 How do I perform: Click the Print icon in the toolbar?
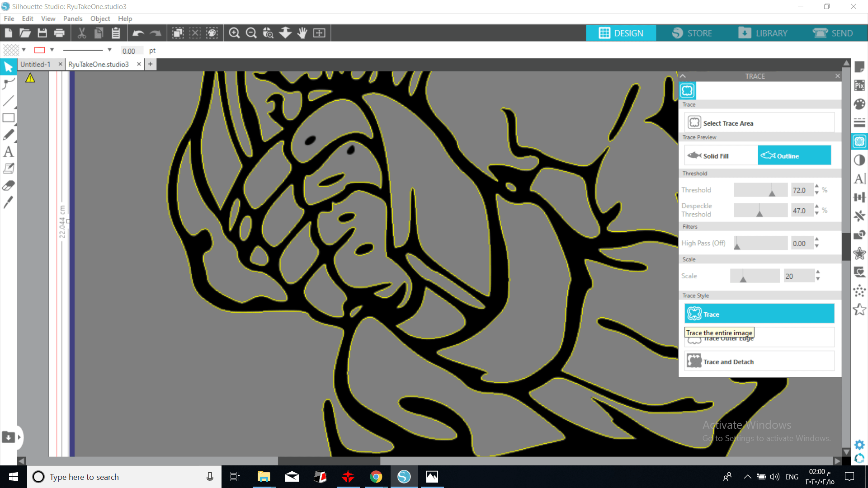click(59, 33)
